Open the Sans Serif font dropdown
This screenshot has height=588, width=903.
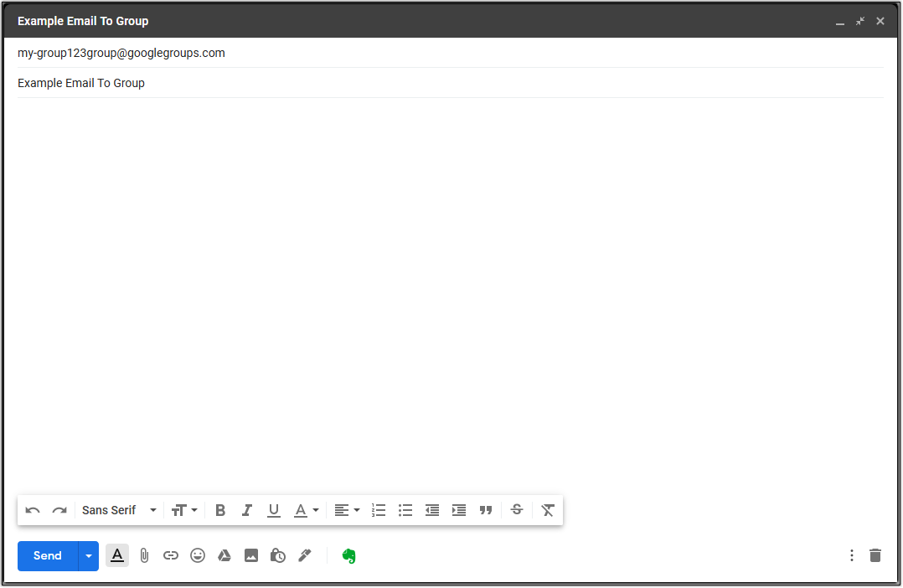[x=117, y=510]
